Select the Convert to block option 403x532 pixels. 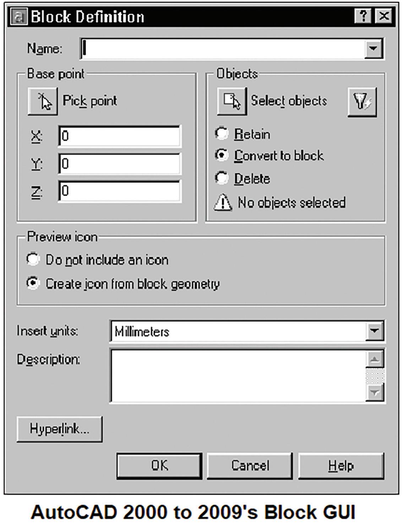pyautogui.click(x=222, y=155)
